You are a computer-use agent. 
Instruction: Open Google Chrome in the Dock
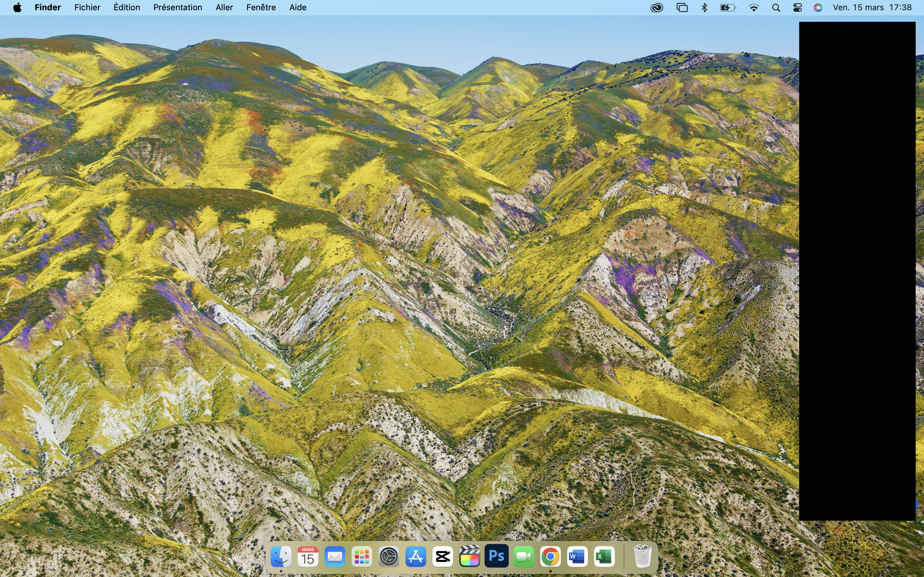tap(550, 557)
